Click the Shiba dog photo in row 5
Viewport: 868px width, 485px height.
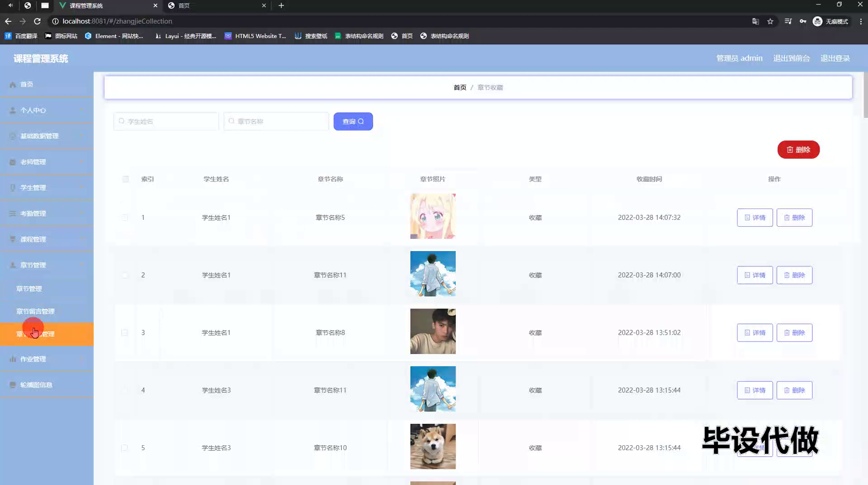(433, 447)
